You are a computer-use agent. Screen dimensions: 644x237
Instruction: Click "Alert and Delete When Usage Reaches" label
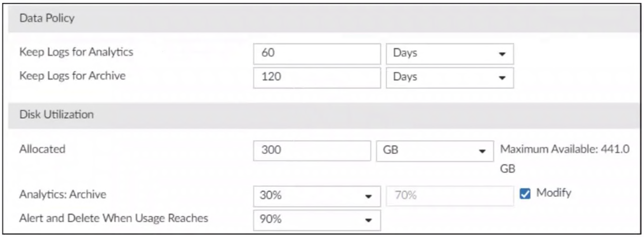coord(113,218)
